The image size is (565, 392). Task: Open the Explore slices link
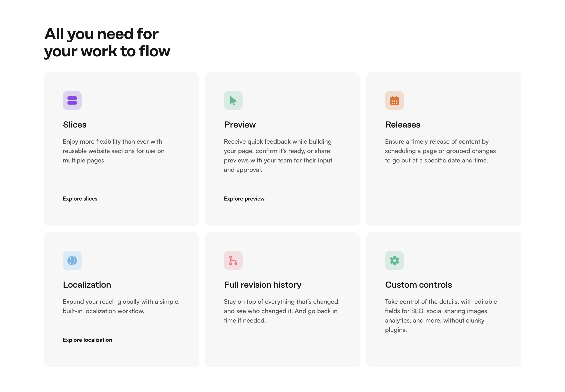(x=80, y=199)
